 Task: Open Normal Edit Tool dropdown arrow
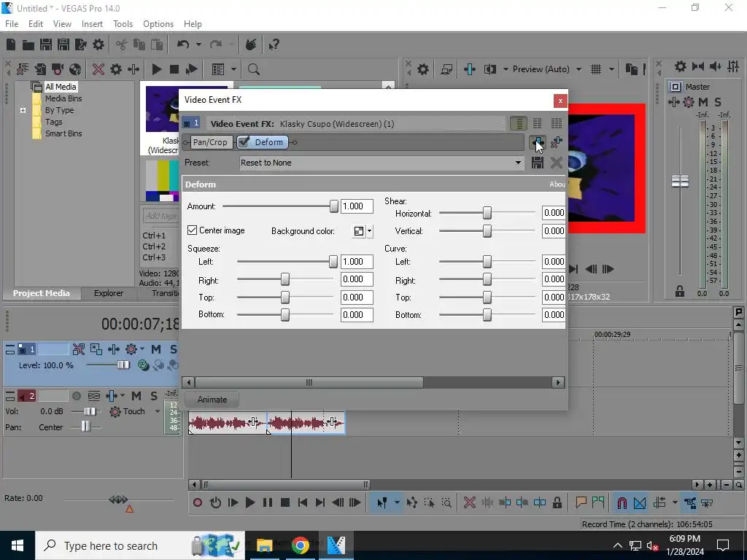(397, 502)
